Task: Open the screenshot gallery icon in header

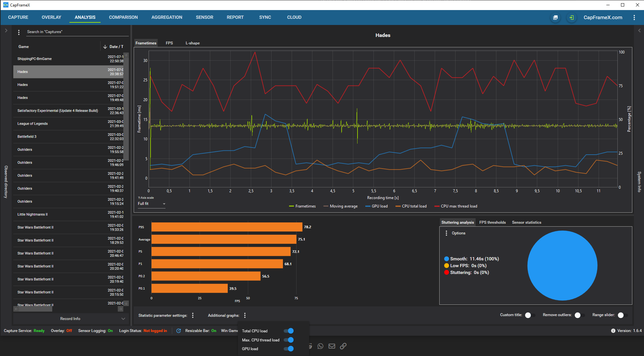Action: [555, 18]
